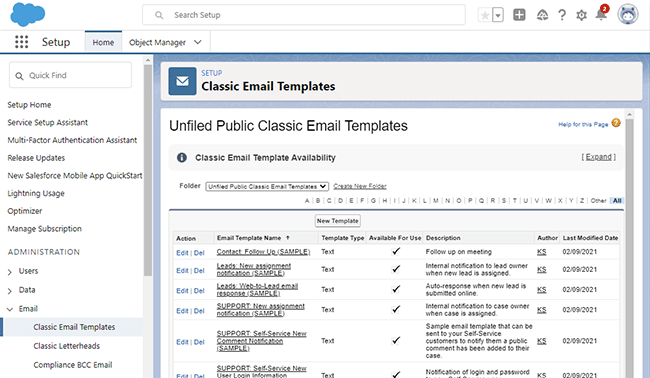Click the New Template button
Image resolution: width=650 pixels, height=378 pixels.
[337, 221]
